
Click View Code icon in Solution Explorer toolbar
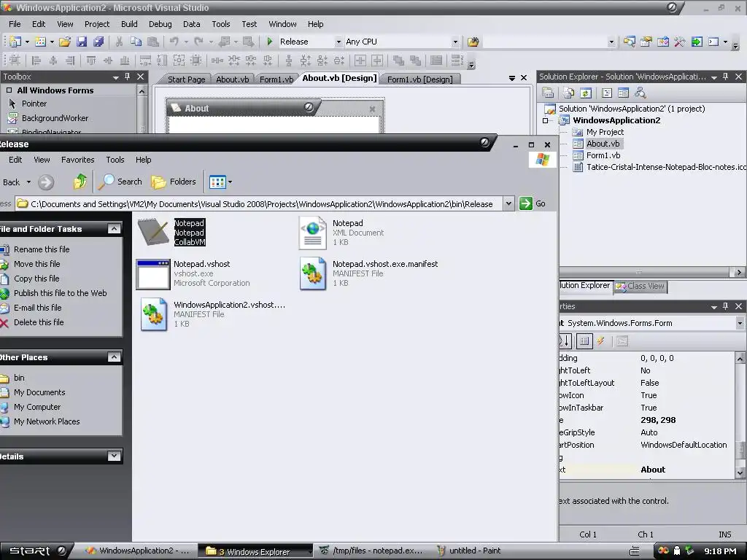(606, 93)
